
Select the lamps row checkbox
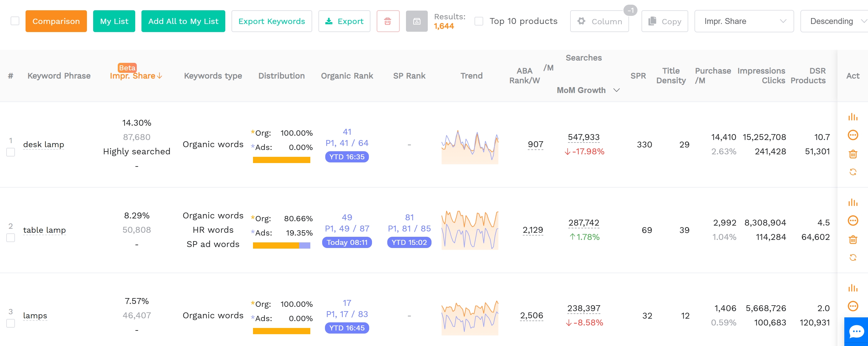pos(11,324)
